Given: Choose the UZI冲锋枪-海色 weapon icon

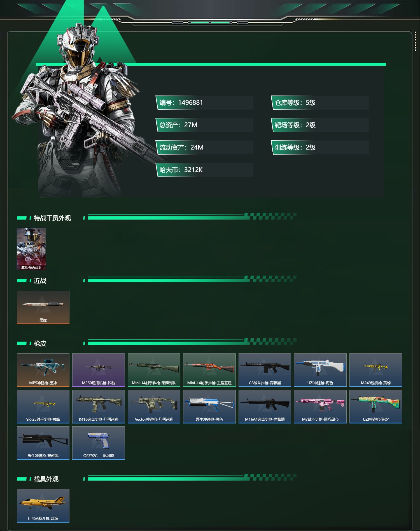Looking at the screenshot, I should pos(320,370).
